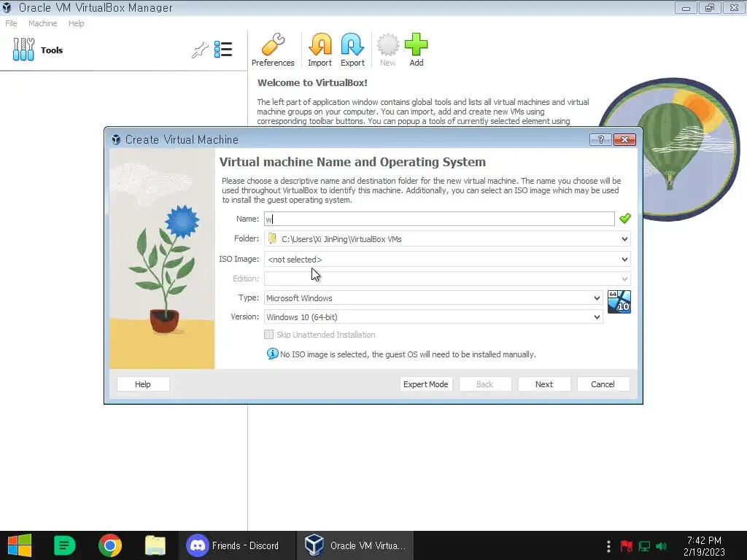This screenshot has height=560, width=747.
Task: Click the network tray icon
Action: pos(645,545)
